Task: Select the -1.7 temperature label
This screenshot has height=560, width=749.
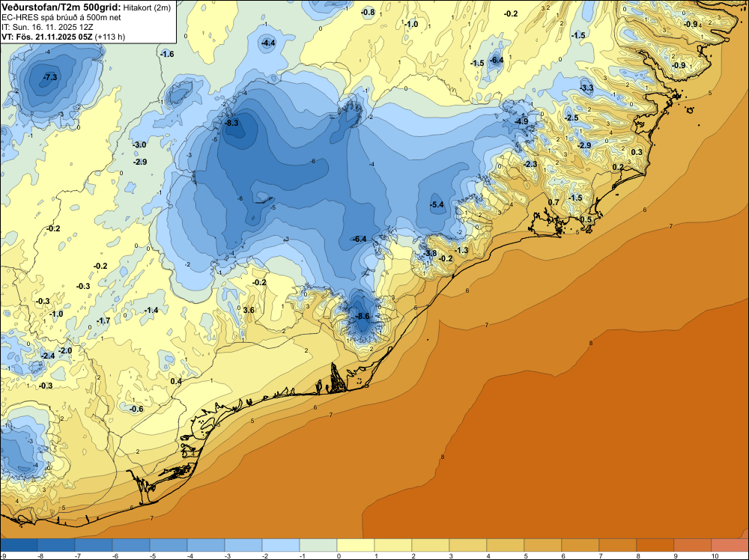Action: [103, 321]
